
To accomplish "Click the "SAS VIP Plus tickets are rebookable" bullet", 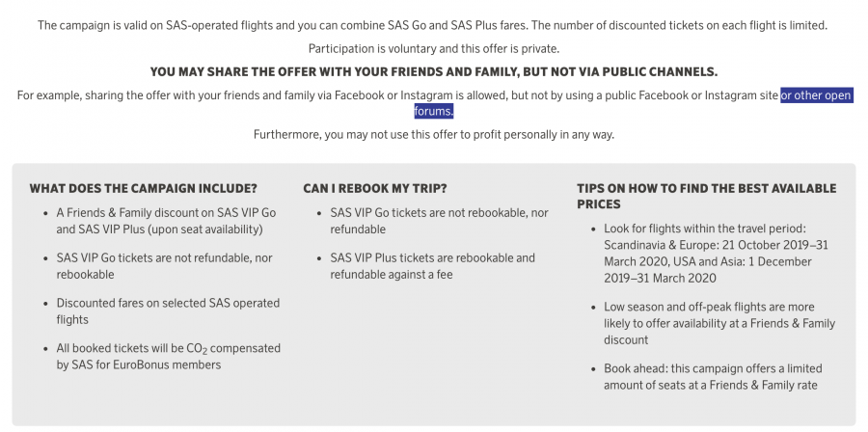I will coord(432,266).
